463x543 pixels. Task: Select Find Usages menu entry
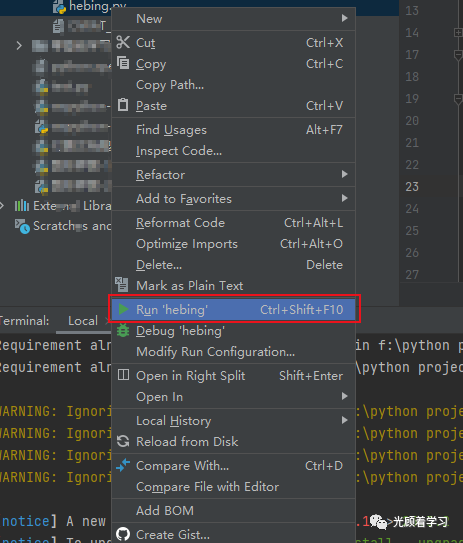(x=234, y=130)
